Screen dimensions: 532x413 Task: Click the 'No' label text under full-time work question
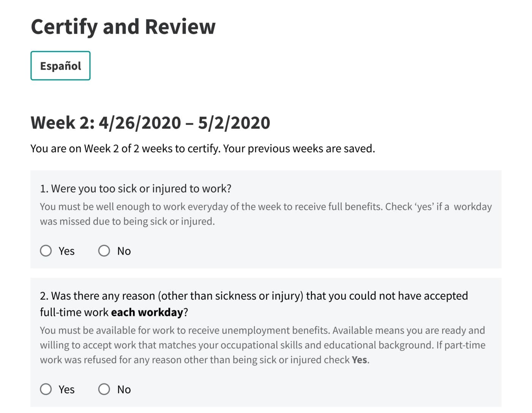coord(124,390)
